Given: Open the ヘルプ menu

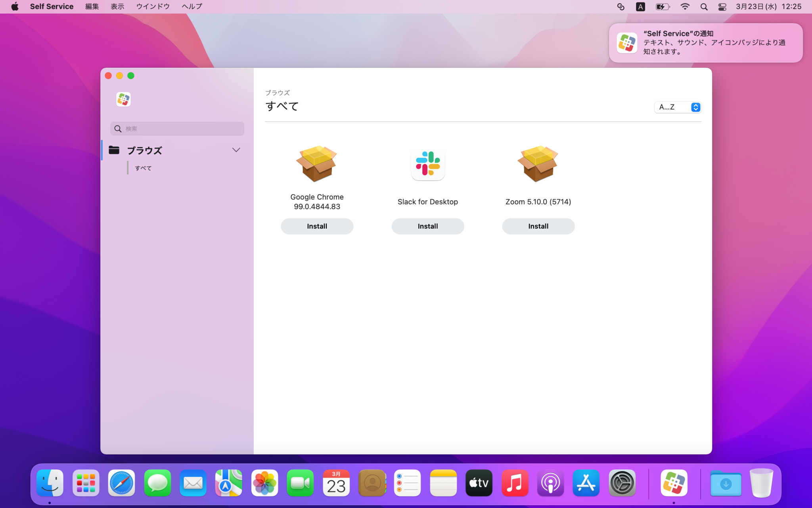Looking at the screenshot, I should pos(192,7).
